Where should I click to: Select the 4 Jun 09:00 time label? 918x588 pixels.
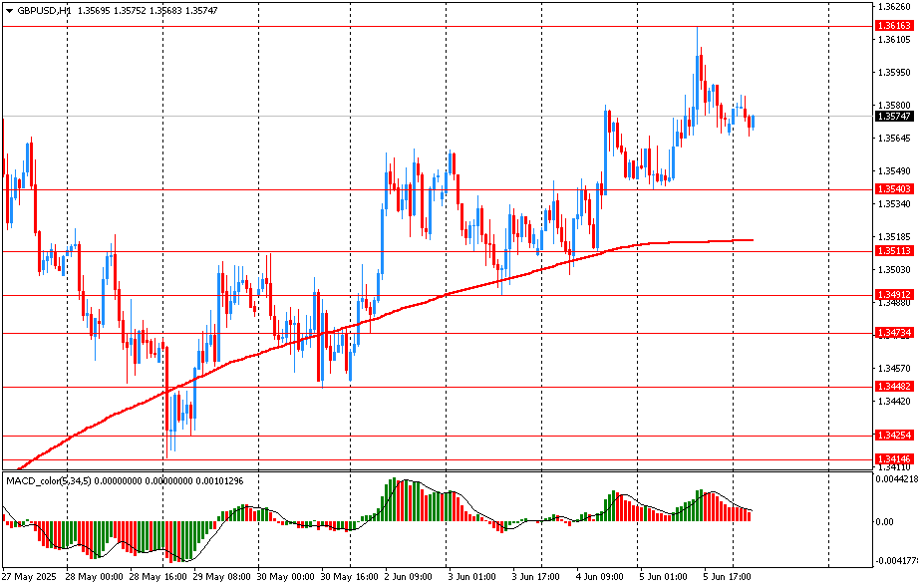point(599,577)
